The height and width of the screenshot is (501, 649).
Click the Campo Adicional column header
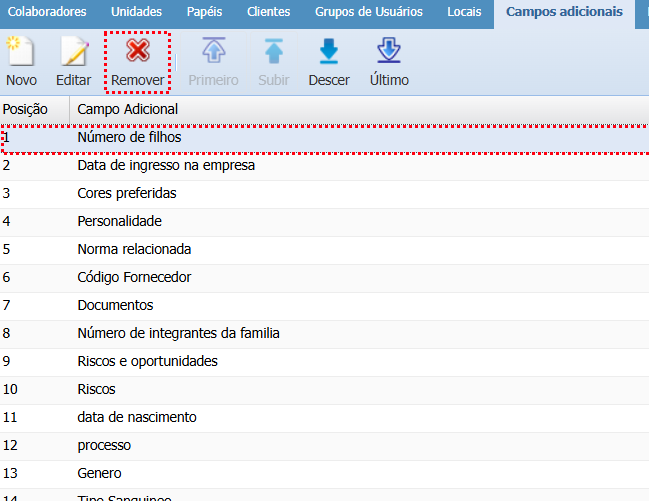pyautogui.click(x=128, y=109)
